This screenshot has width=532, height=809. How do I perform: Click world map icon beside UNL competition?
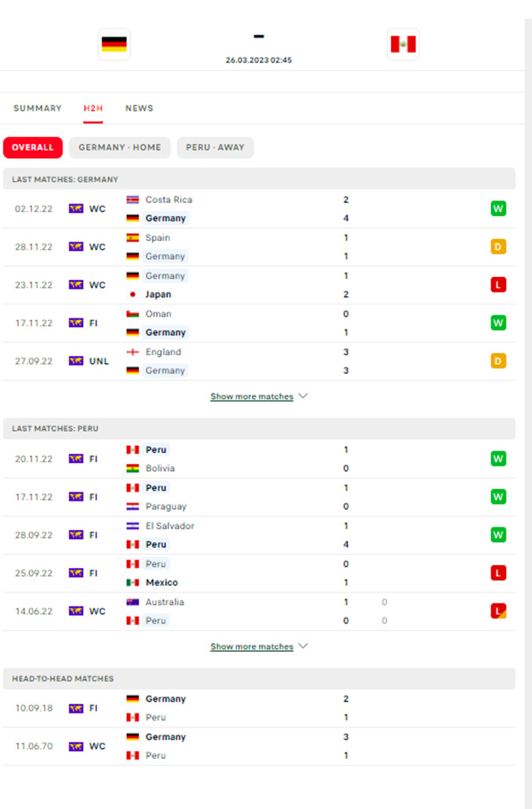pyautogui.click(x=76, y=361)
